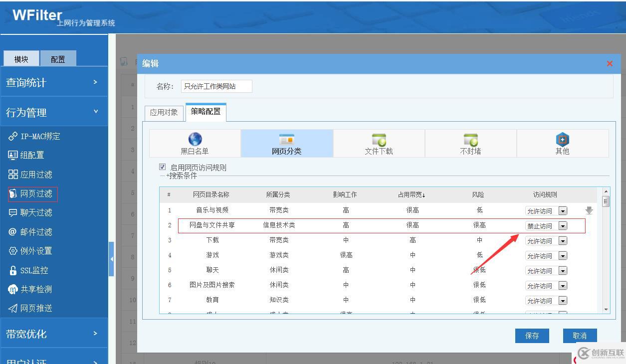Click the 例外设置 gear icon
The height and width of the screenshot is (364, 626).
point(13,251)
